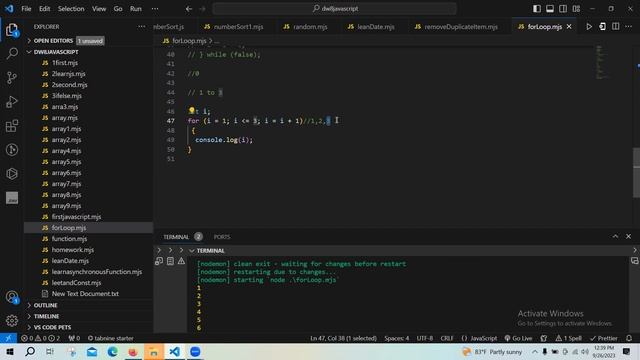This screenshot has width=640, height=360.
Task: Open Run and Debug view
Action: pos(12,102)
